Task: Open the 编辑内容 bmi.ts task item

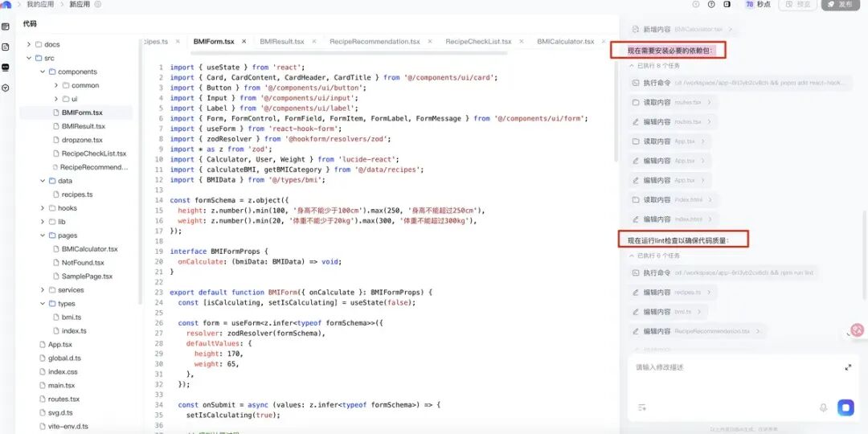Action: pyautogui.click(x=668, y=312)
